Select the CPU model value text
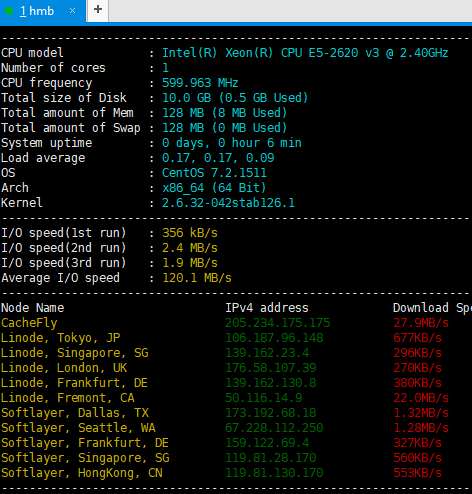472x494 pixels. [305, 53]
